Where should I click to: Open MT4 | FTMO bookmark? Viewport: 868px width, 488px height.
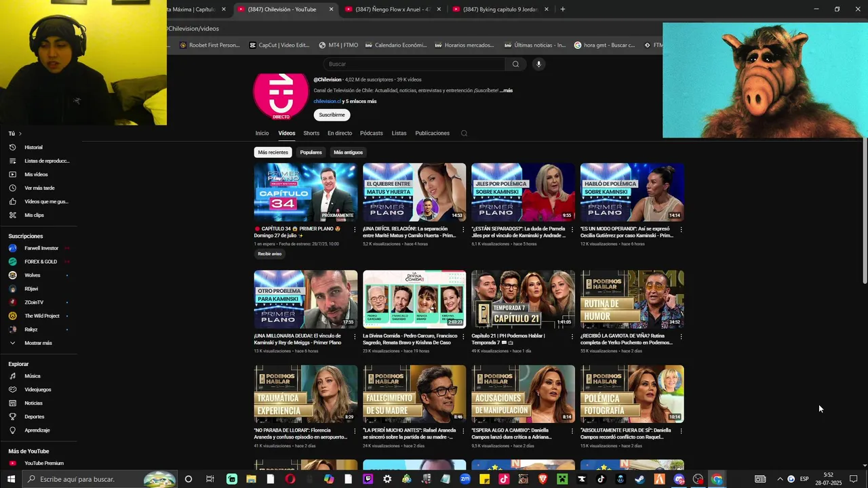click(338, 45)
